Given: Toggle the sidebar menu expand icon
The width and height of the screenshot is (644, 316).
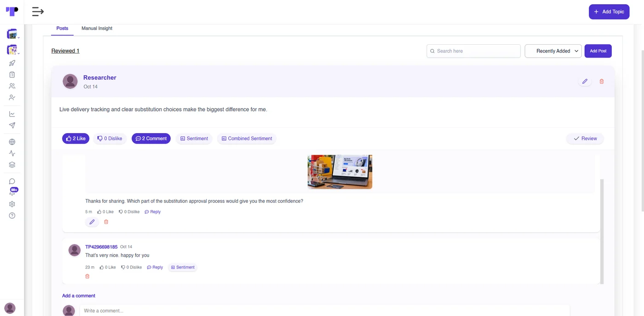Looking at the screenshot, I should tap(38, 12).
